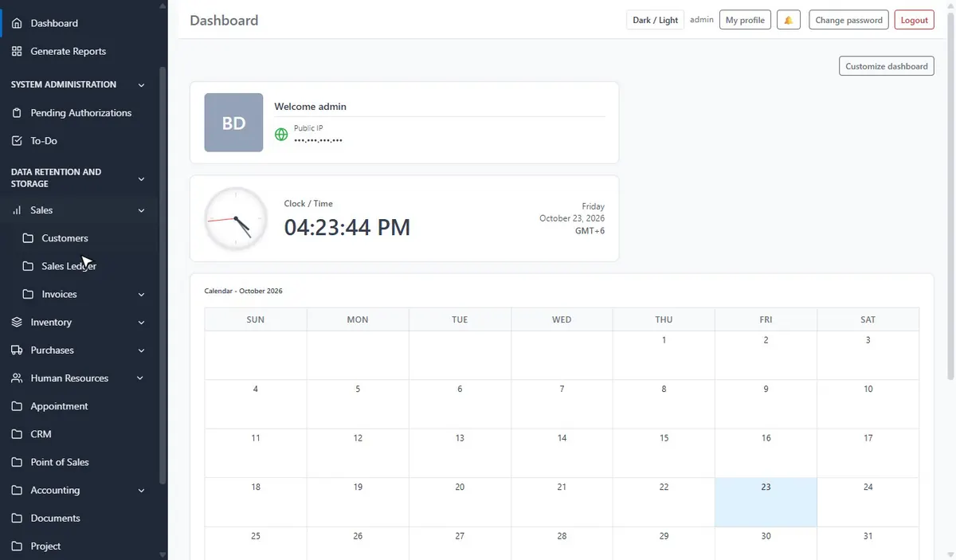
Task: Click the To-Do checkmark icon
Action: [17, 141]
